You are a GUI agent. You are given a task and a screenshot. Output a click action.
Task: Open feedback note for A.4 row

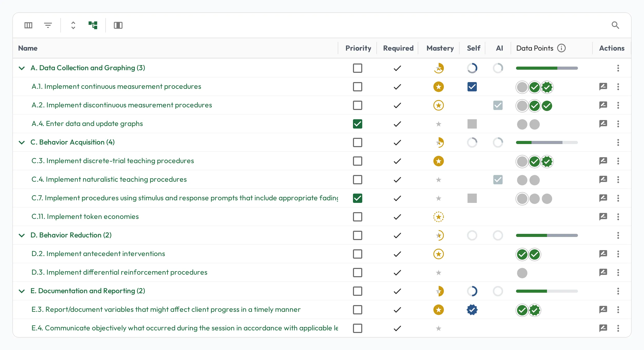coord(603,124)
